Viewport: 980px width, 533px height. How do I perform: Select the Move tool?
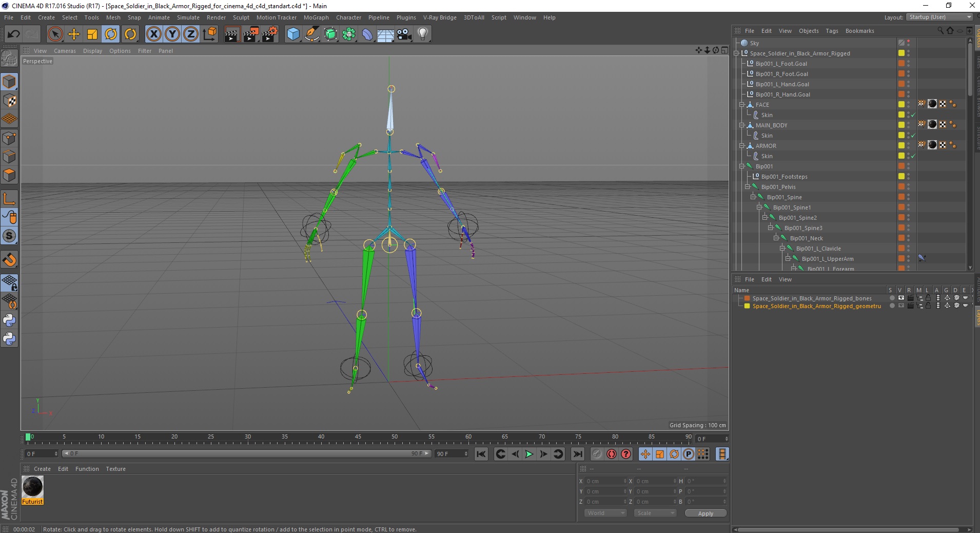click(74, 34)
